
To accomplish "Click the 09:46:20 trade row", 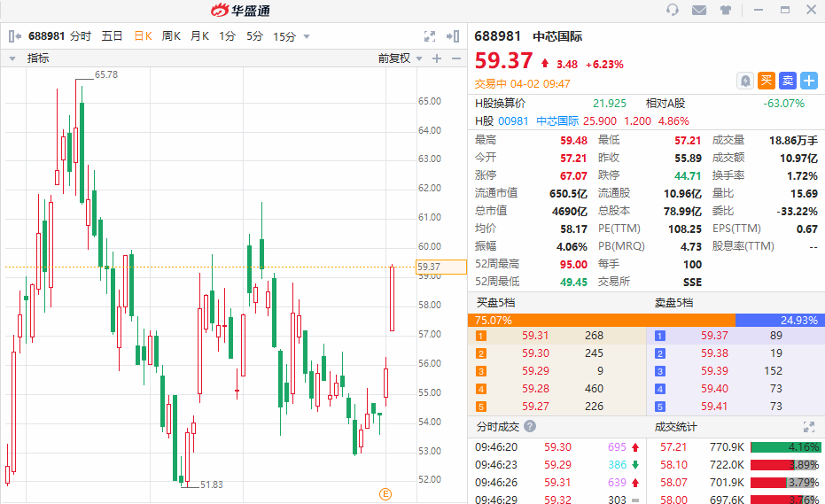I will 557,447.
